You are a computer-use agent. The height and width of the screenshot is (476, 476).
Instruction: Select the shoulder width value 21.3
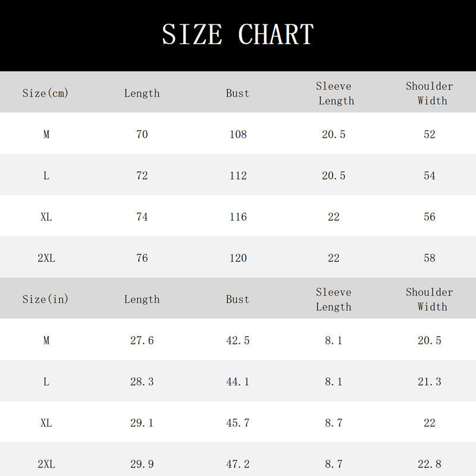pos(430,381)
